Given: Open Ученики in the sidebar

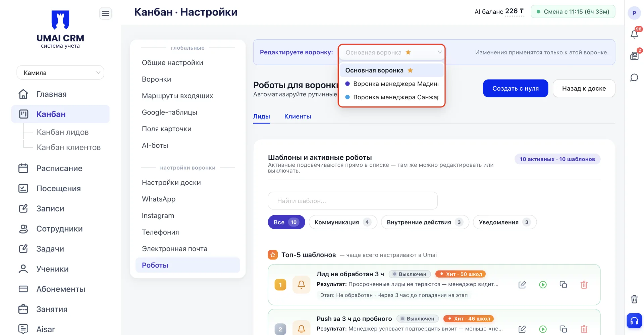Looking at the screenshot, I should click(60, 269).
